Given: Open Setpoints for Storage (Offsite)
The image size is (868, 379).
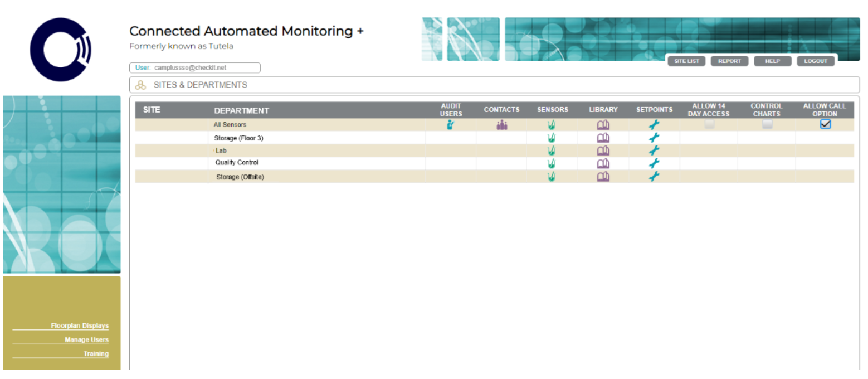Looking at the screenshot, I should pos(655,176).
